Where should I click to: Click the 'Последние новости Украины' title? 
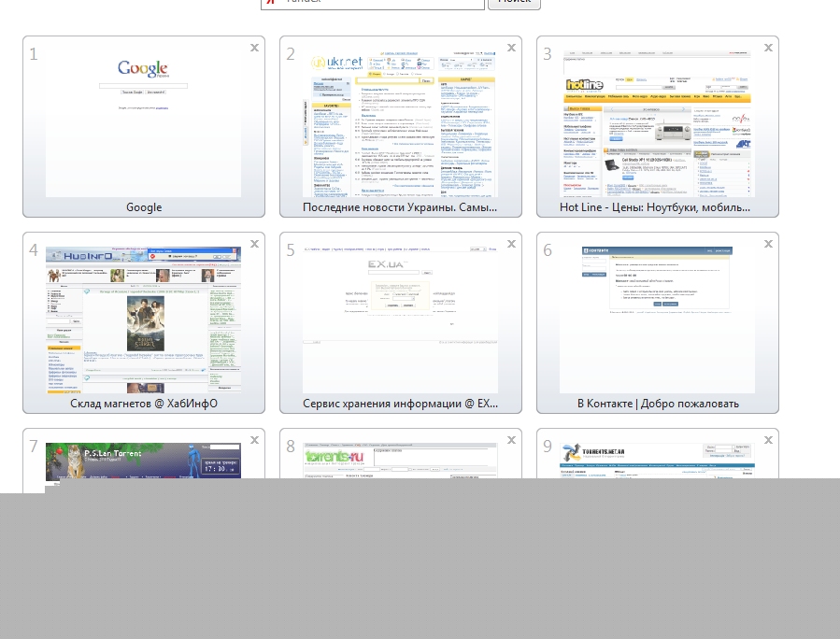tap(400, 207)
